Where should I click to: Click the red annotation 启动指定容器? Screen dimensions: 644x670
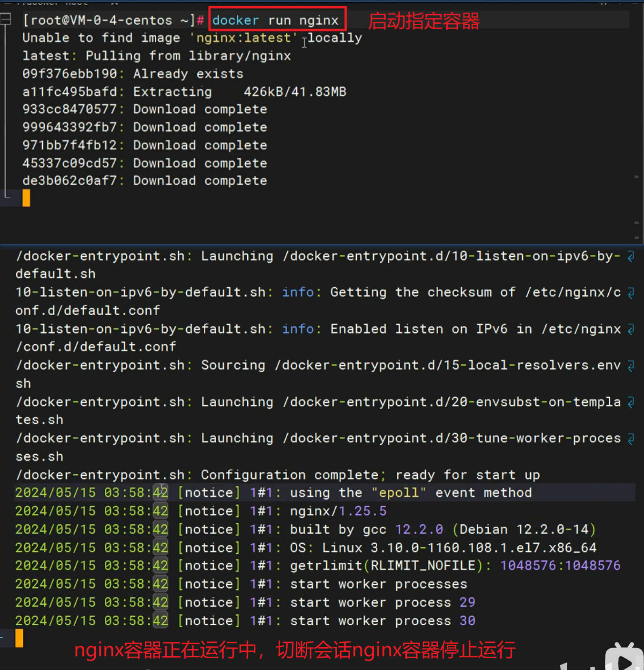coord(423,21)
